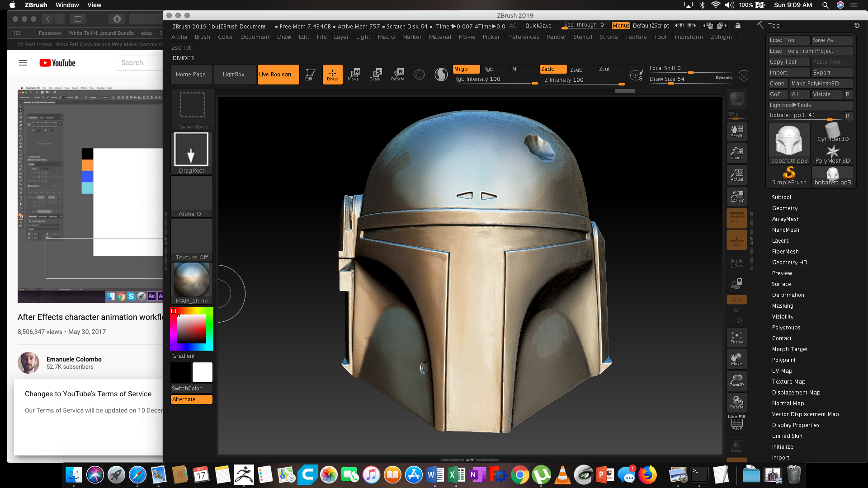868x488 pixels.
Task: Expand the Geometry section
Action: 785,208
